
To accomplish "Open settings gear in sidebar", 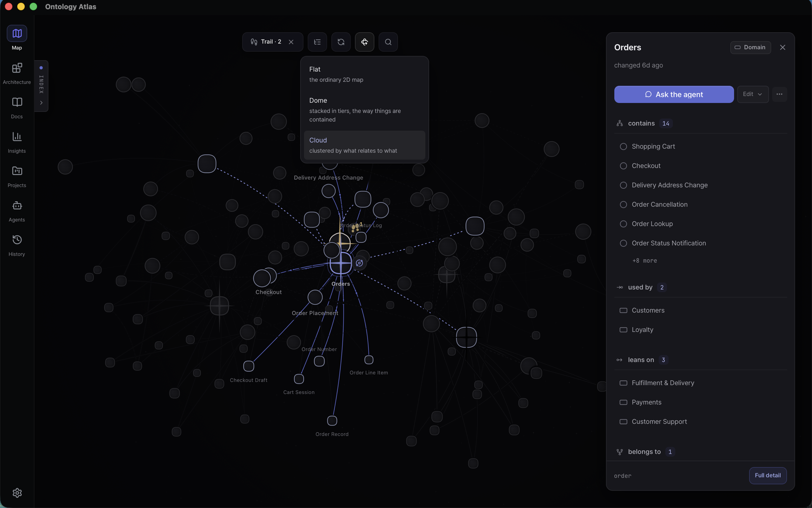I will click(x=17, y=493).
